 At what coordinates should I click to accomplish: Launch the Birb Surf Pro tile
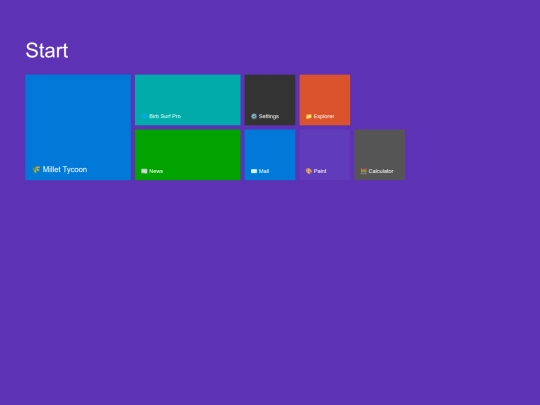[x=188, y=100]
